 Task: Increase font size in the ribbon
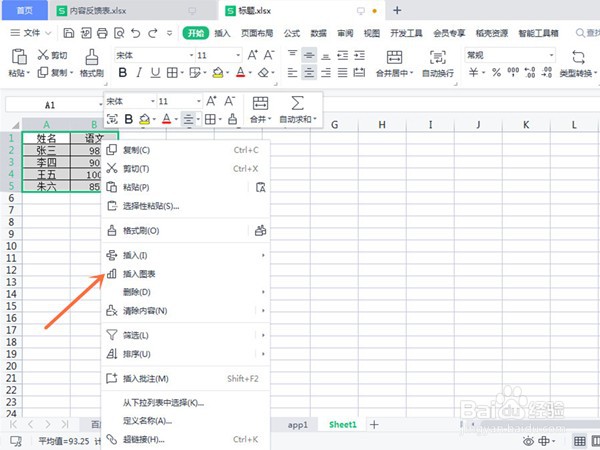point(253,55)
